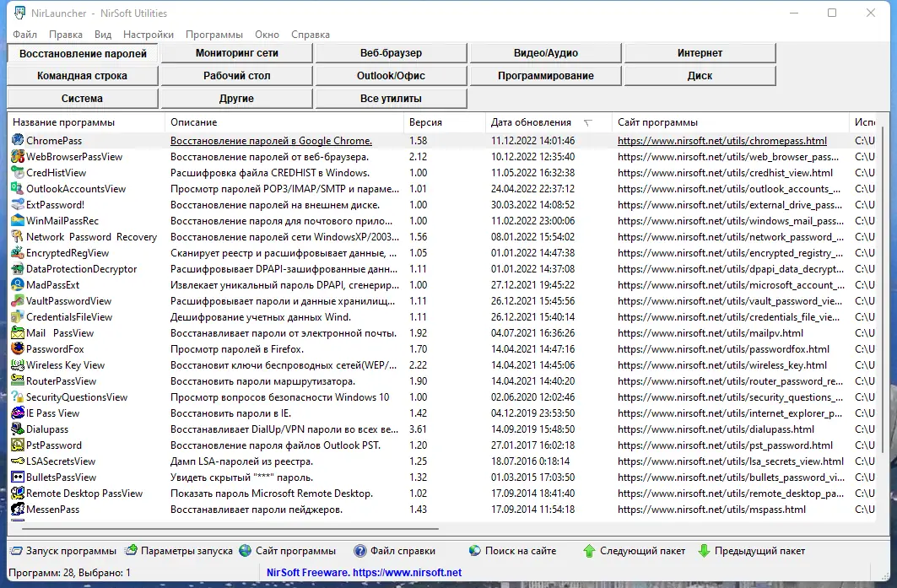
Task: Click the BulletsPassView icon
Action: coord(18,477)
